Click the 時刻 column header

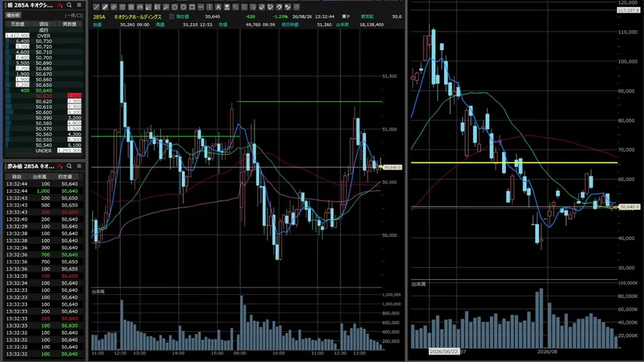[x=17, y=176]
